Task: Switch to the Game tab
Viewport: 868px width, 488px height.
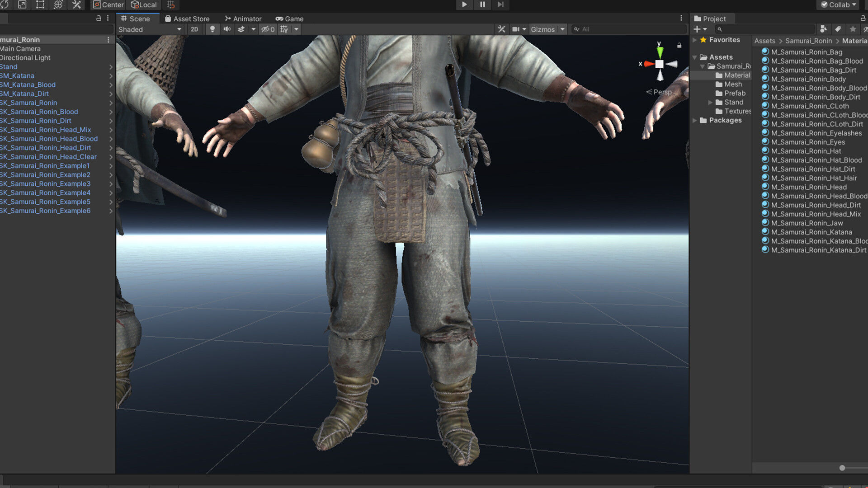Action: tap(290, 19)
